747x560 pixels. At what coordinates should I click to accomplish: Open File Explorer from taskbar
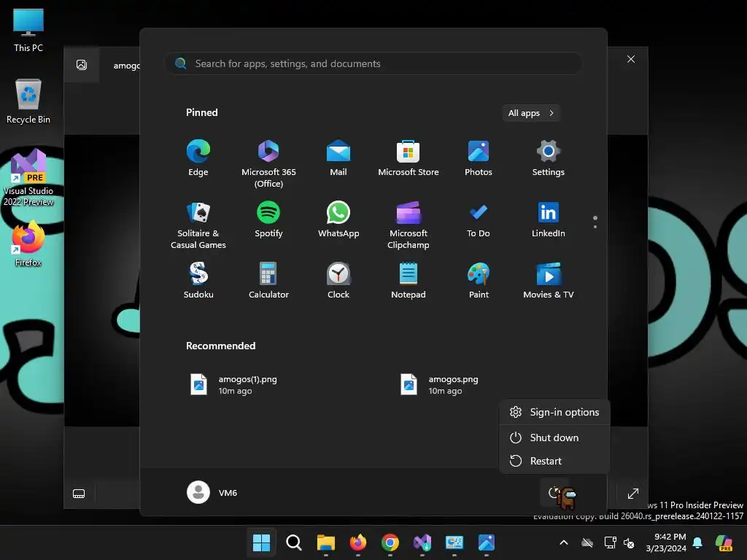326,542
